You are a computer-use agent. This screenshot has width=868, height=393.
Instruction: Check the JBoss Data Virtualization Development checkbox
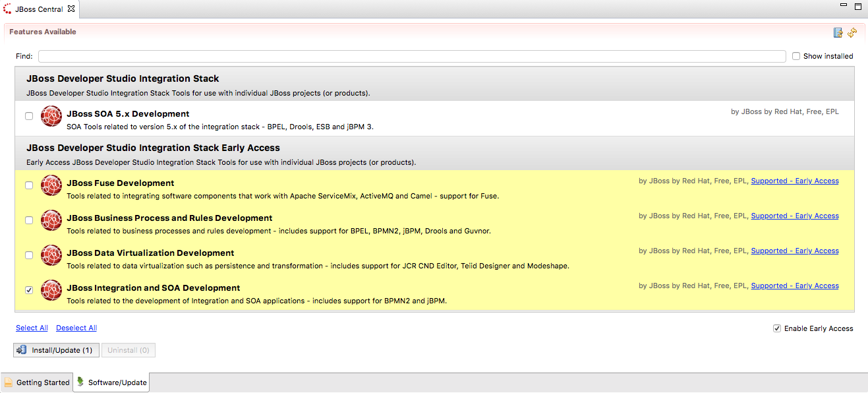pos(29,255)
